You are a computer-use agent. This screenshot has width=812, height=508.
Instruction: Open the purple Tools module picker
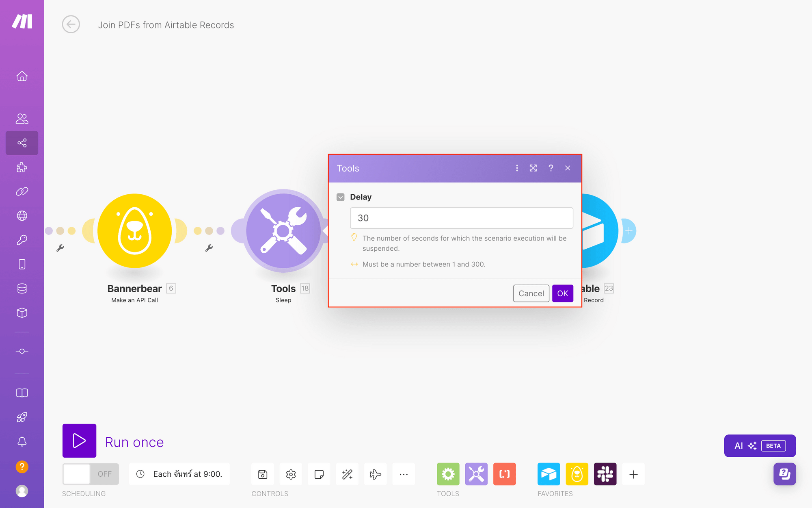(476, 474)
